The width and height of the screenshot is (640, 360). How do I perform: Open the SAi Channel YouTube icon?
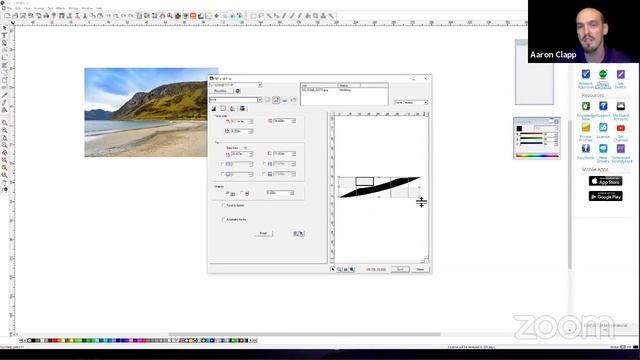click(x=620, y=128)
